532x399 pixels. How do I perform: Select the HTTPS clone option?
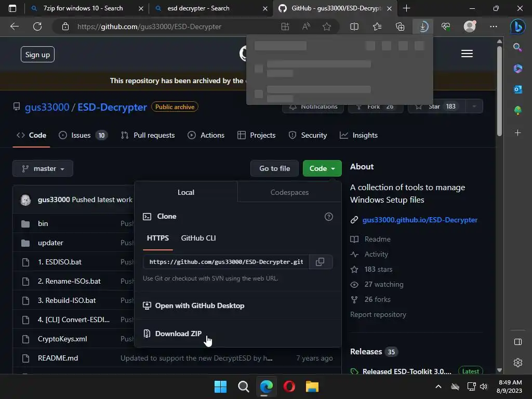tap(158, 238)
